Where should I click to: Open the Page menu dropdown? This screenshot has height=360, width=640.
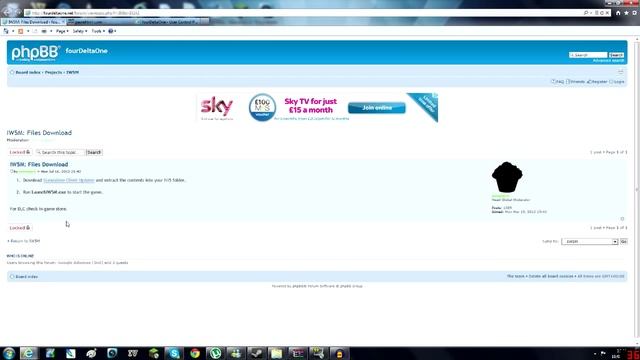point(62,31)
